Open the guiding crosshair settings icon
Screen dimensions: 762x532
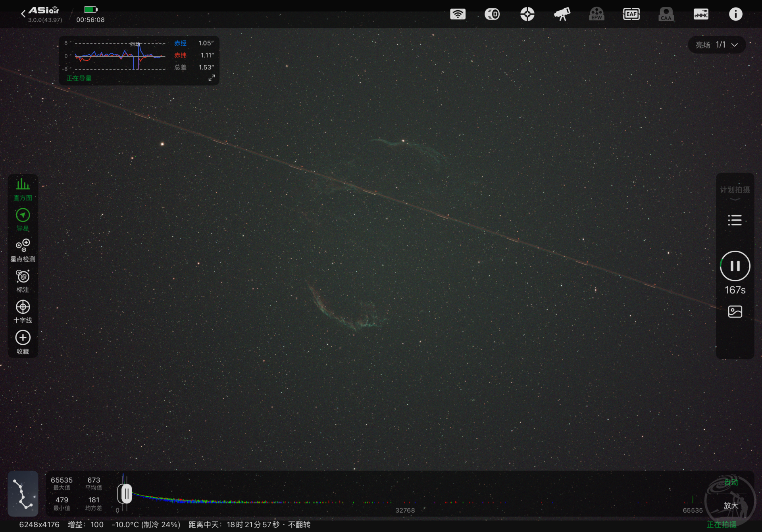pos(527,14)
